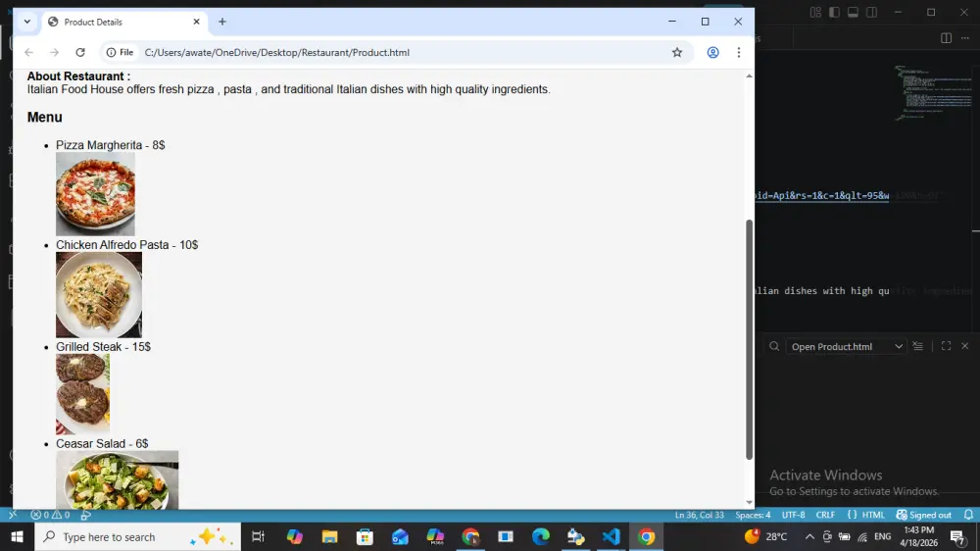This screenshot has height=551, width=980.
Task: View site information File chip
Action: [x=120, y=53]
